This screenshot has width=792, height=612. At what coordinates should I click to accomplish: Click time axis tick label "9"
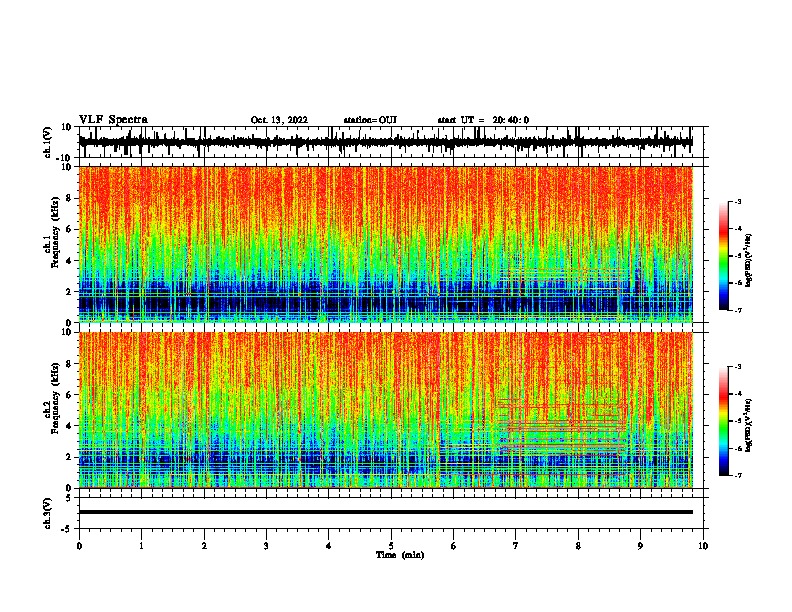[x=640, y=546]
